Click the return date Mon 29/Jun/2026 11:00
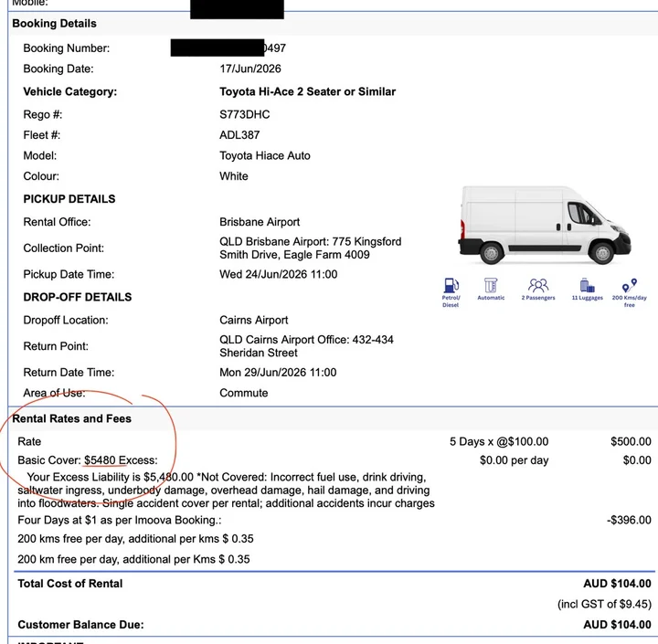The height and width of the screenshot is (644, 658). click(278, 373)
